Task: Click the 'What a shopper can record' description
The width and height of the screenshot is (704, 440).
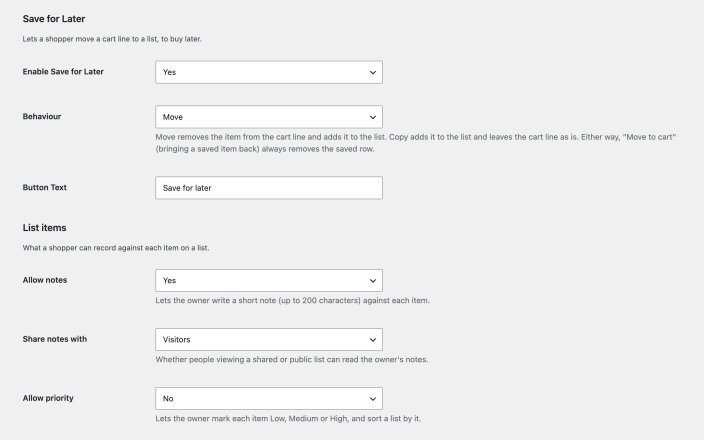Action: (116, 248)
